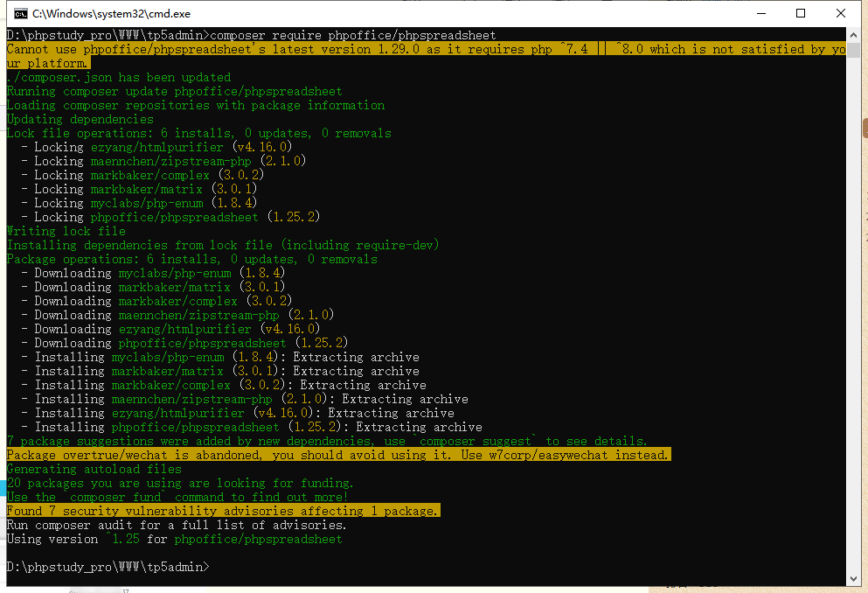
Task: Click 'Downloading ezyang/htmlpurifier (v4.16.0)' line
Action: point(171,329)
